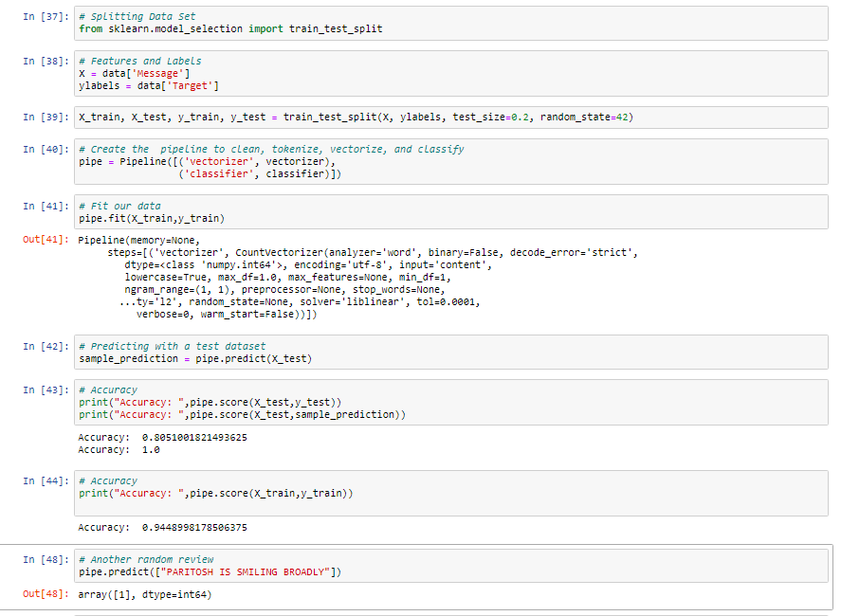Click the 'Accuracy: 1.0' output line
Image resolution: width=841 pixels, height=616 pixels.
[x=119, y=450]
